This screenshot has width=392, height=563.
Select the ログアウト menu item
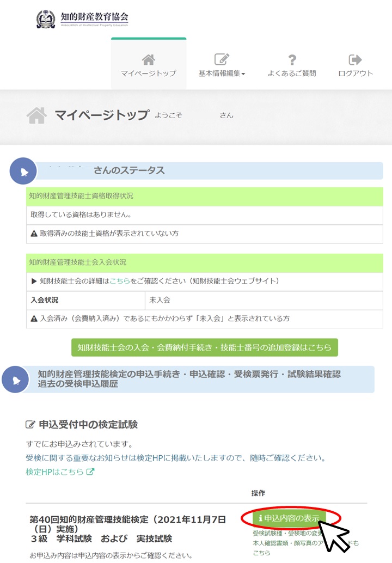click(356, 74)
